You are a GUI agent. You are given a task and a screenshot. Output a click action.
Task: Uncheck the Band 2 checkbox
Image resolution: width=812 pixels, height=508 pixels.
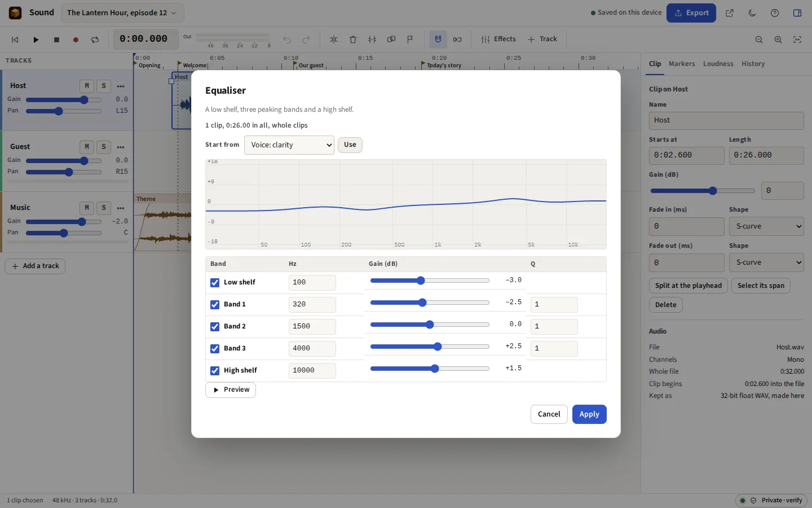(x=215, y=327)
